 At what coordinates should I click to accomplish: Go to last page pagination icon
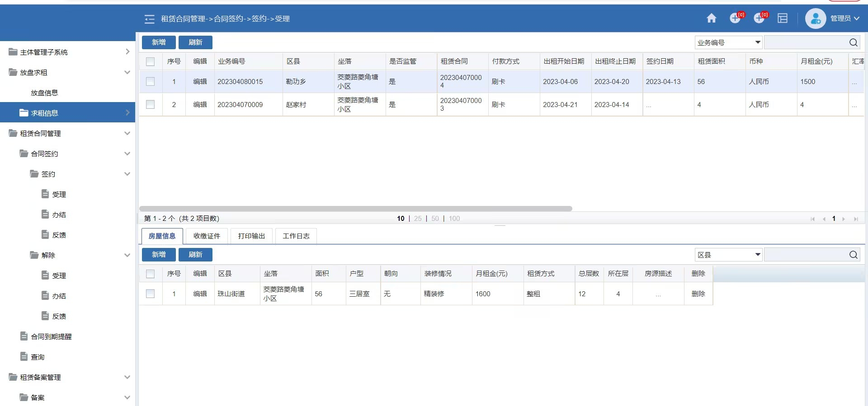[x=856, y=219]
